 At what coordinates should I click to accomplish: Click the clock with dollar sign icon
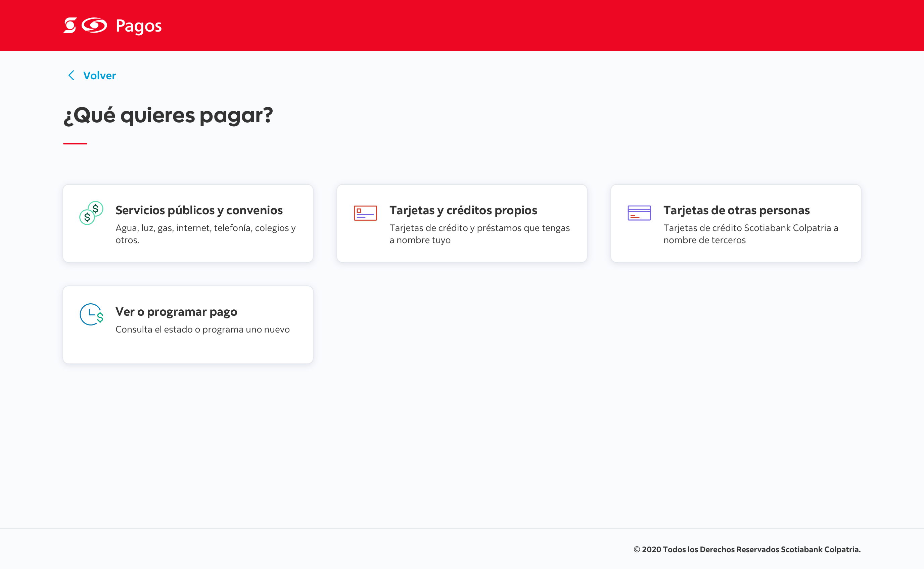click(x=91, y=314)
